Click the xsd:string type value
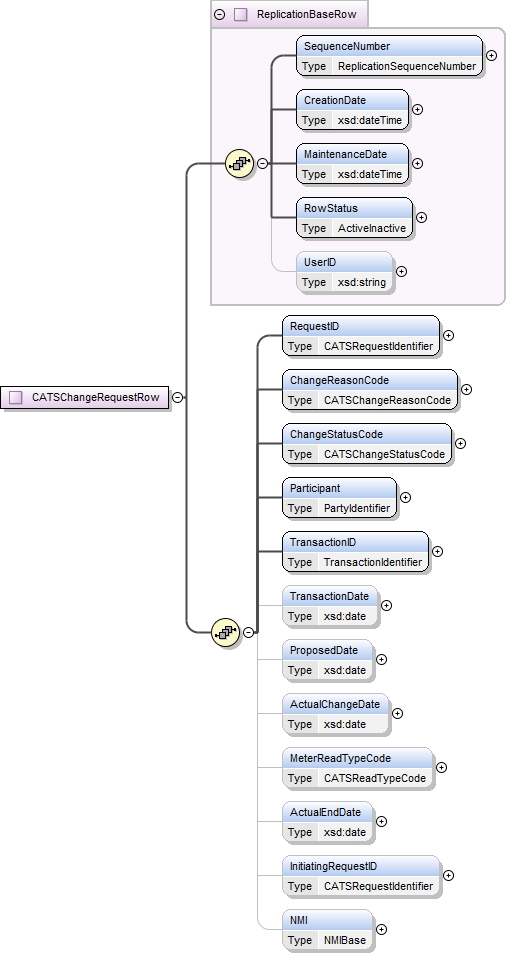The height and width of the screenshot is (955, 507). 362,283
